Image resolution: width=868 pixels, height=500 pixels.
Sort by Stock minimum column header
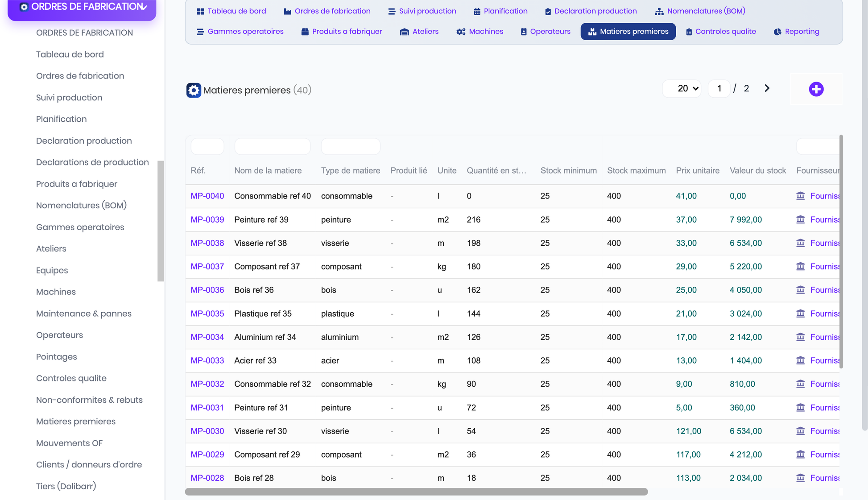pyautogui.click(x=569, y=170)
